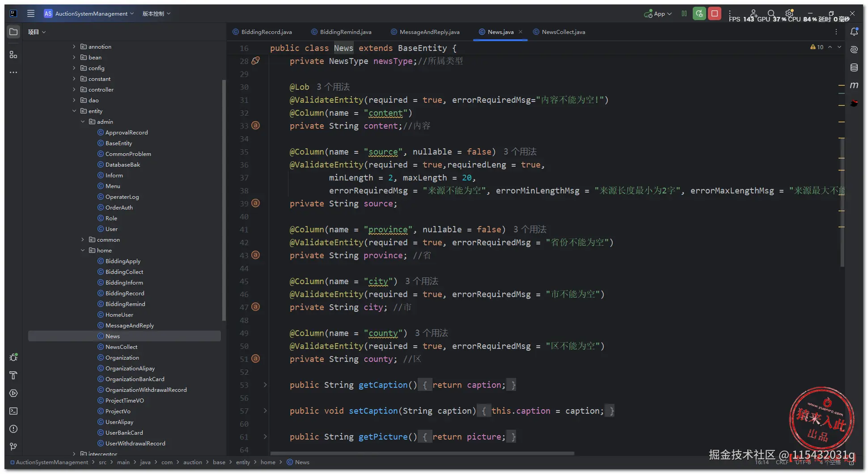Open the AuctionSystemManagement project dropdown
868x474 pixels.
coord(89,13)
